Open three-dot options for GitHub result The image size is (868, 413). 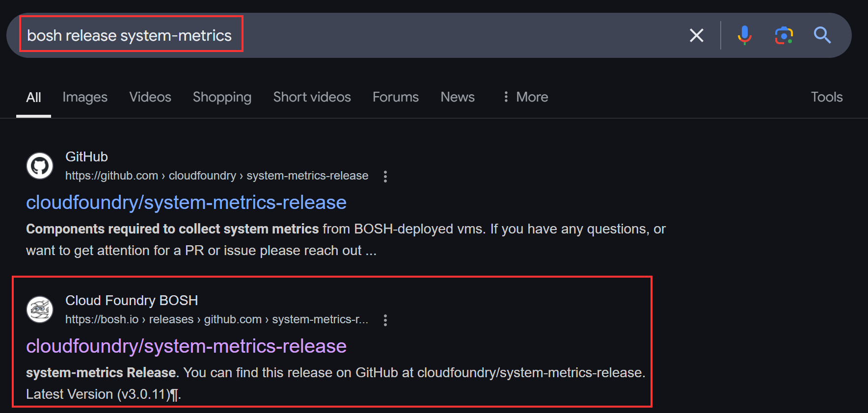pyautogui.click(x=385, y=177)
